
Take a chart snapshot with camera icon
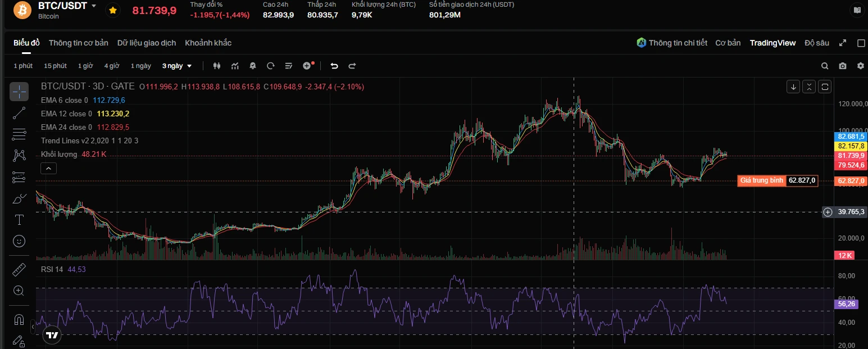click(843, 66)
